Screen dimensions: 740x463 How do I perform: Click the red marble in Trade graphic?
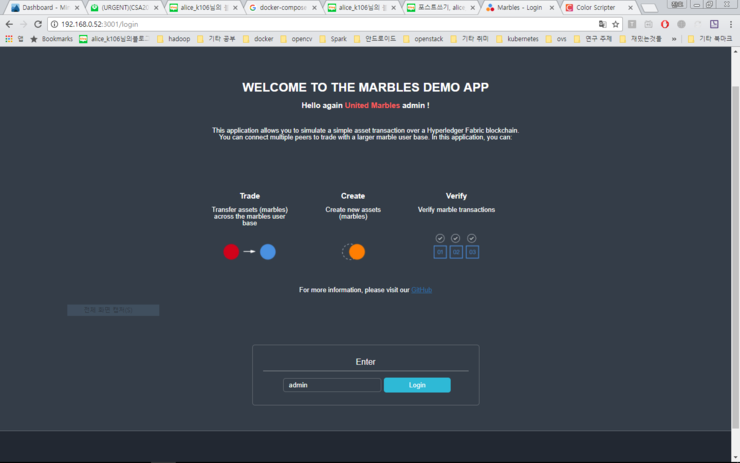click(x=231, y=252)
